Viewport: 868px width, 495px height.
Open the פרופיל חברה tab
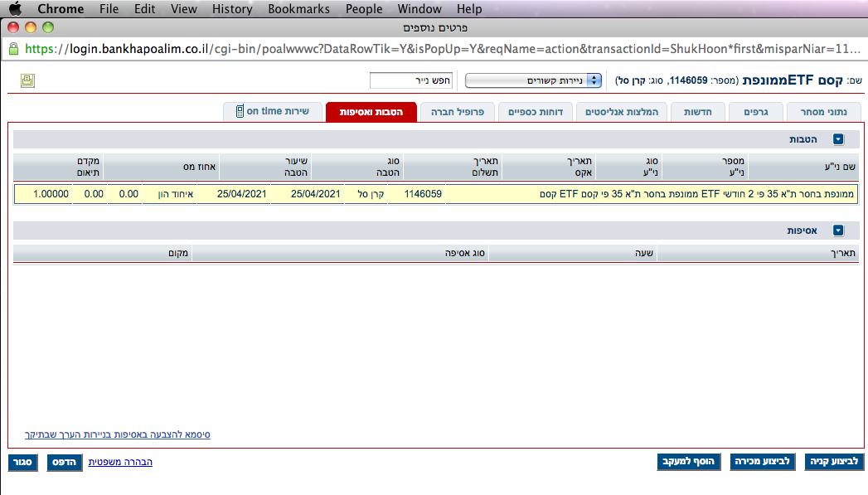point(458,112)
